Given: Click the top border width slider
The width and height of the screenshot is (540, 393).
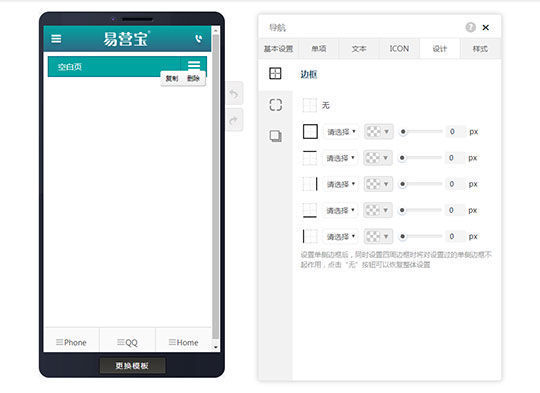Looking at the screenshot, I should (x=420, y=158).
